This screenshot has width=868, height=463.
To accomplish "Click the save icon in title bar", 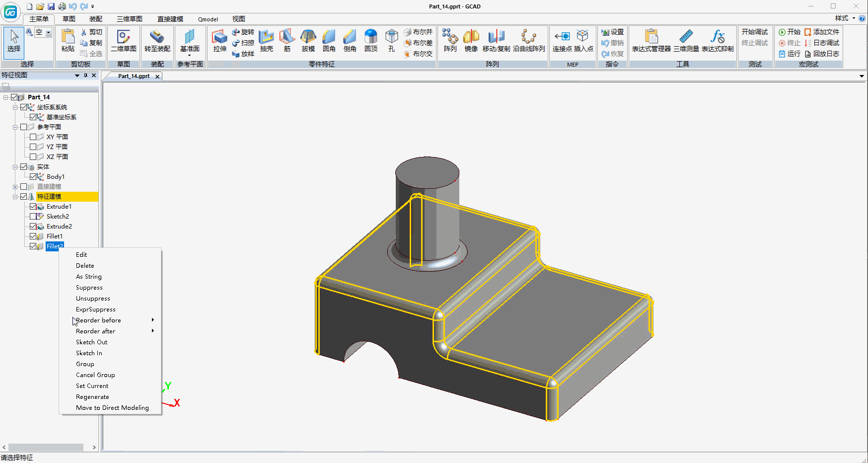I will 51,6.
